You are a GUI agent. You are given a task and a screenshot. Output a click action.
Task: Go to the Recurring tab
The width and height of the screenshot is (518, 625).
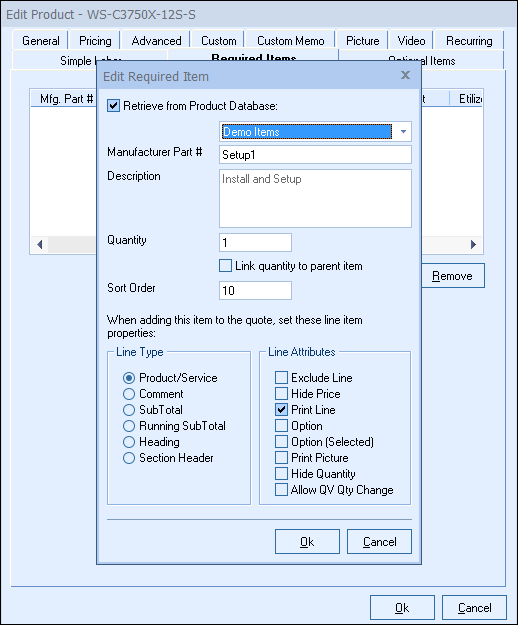pyautogui.click(x=469, y=41)
